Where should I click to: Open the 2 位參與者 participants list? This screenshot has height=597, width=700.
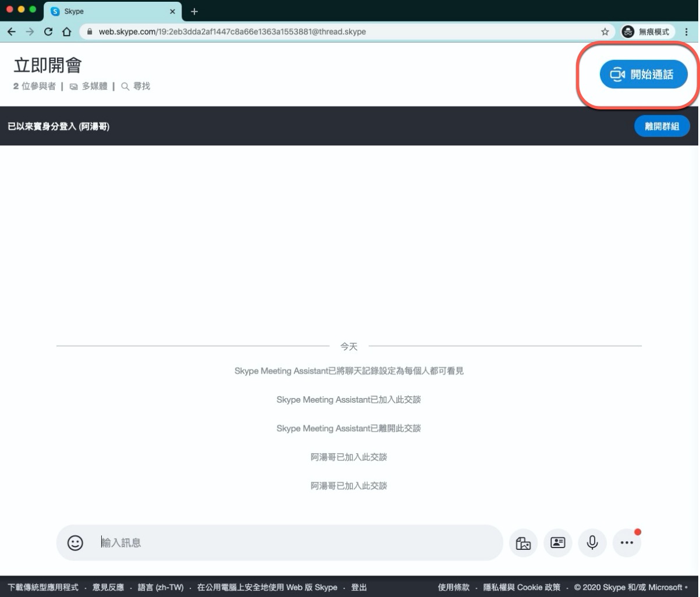pyautogui.click(x=35, y=86)
